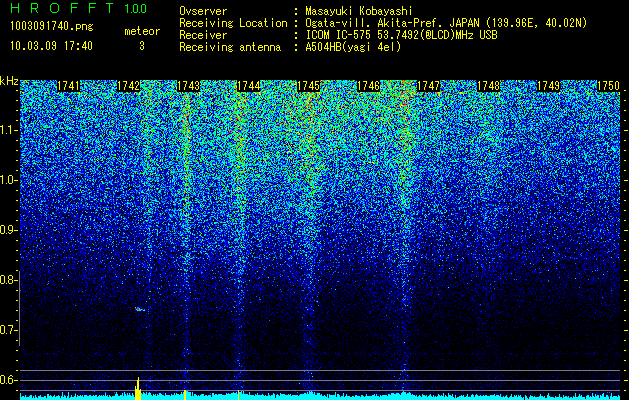Click the 'meteor' label
Viewport: 629px width, 400px height.
pos(142,31)
